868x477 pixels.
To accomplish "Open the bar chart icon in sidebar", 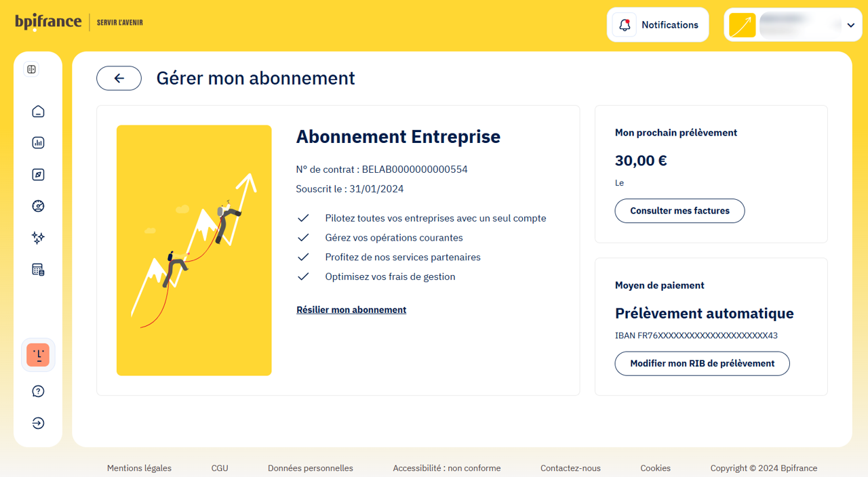I will click(x=38, y=143).
